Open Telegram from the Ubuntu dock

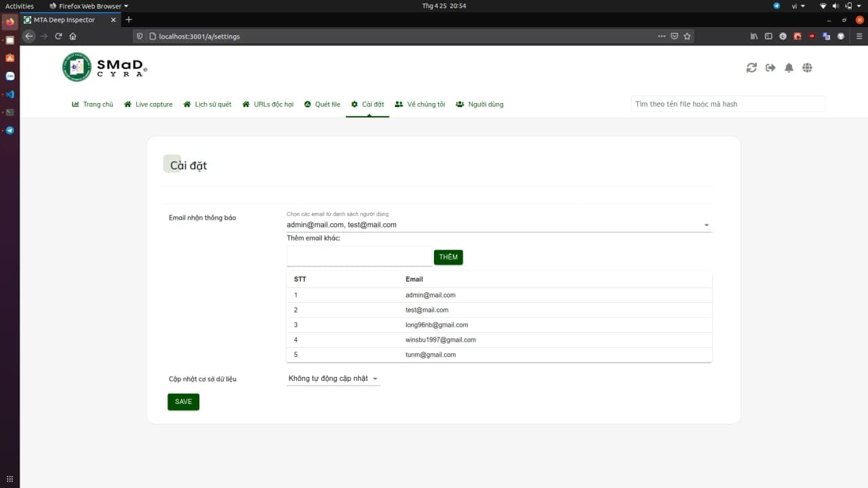coord(9,130)
